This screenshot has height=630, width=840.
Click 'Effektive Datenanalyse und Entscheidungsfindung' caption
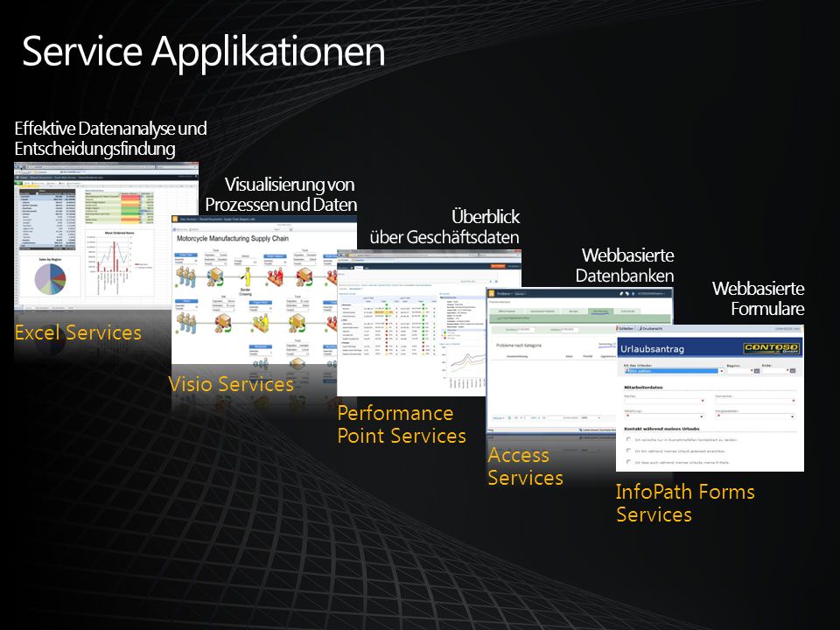pos(110,138)
